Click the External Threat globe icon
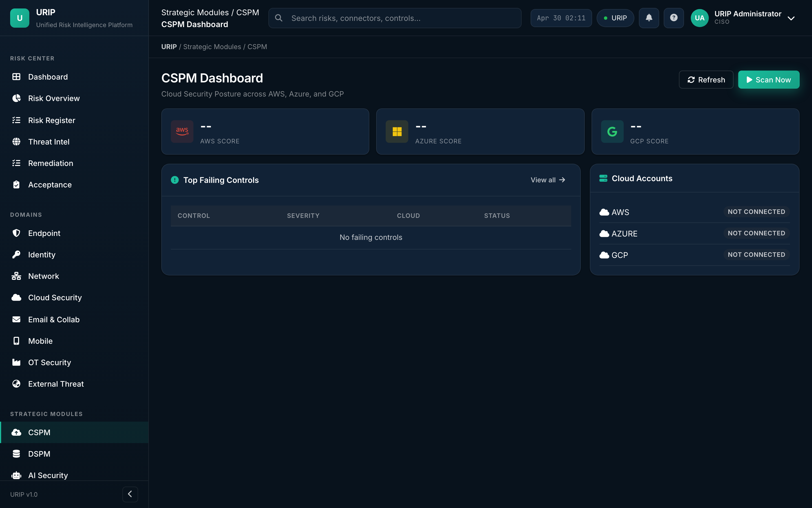812x508 pixels. tap(16, 384)
